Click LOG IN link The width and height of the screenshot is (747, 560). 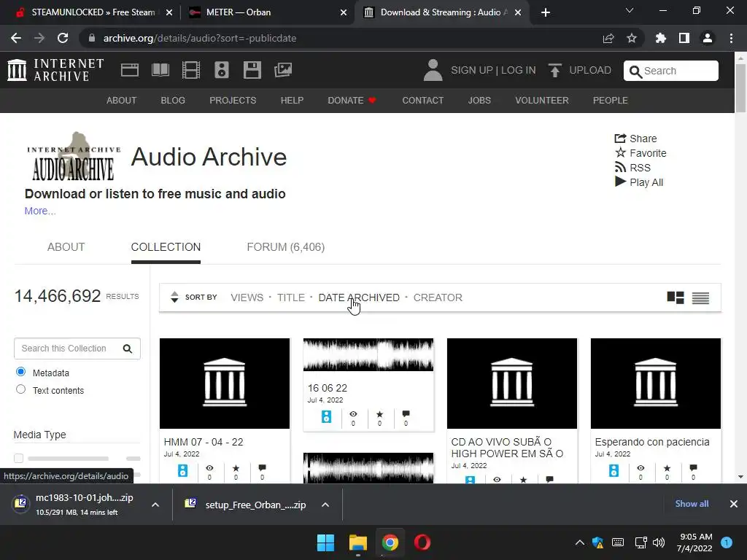(519, 70)
